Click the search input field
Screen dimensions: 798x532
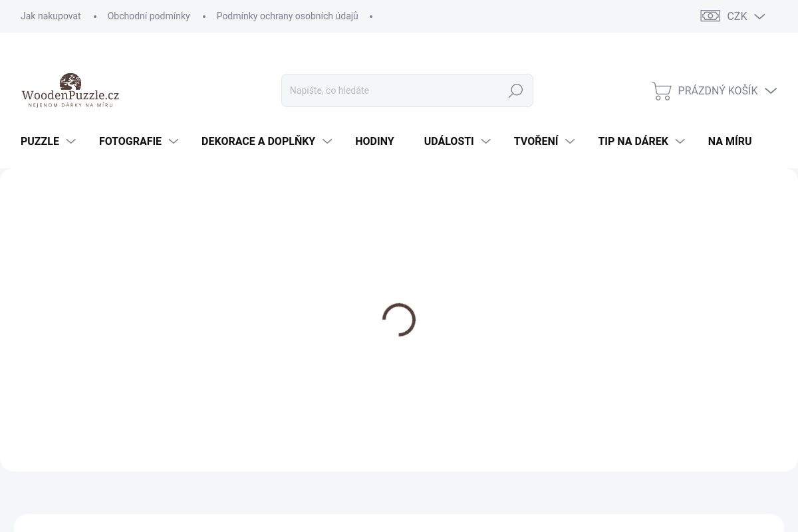pyautogui.click(x=392, y=90)
